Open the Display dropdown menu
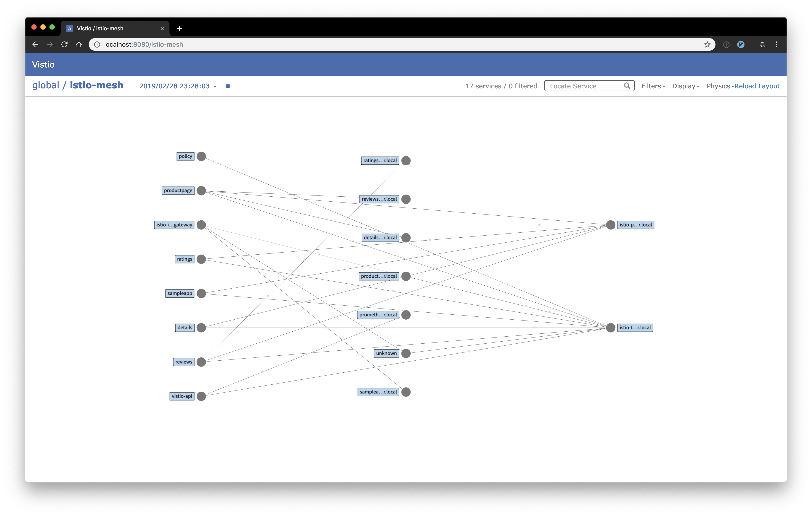 686,86
